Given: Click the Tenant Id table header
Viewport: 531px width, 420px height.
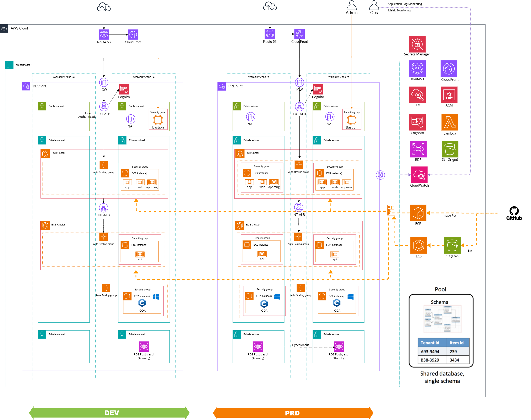Looking at the screenshot, I should (432, 343).
